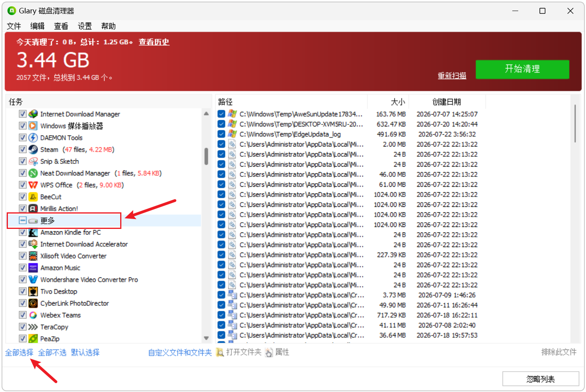Click 排除此文件 option
Image resolution: width=586 pixels, height=392 pixels.
click(x=559, y=352)
